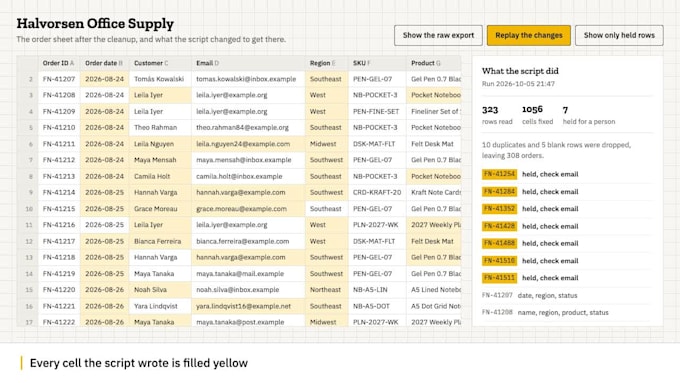The width and height of the screenshot is (680, 383).
Task: Select cell tomas.kowalski@inbox.example
Action: (x=248, y=79)
